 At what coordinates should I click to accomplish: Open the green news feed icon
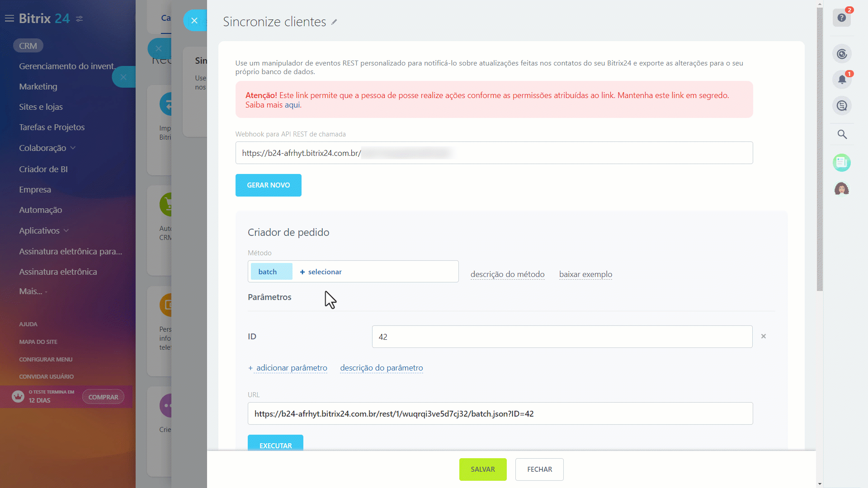[842, 163]
